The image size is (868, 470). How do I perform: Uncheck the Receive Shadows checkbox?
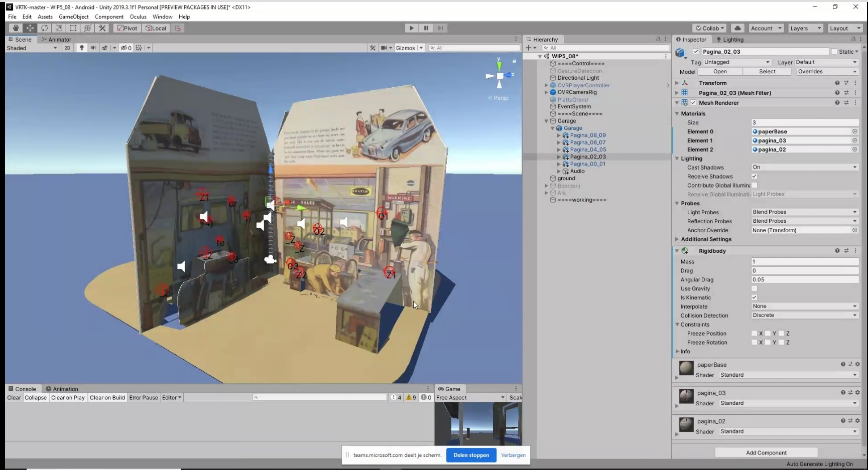pos(754,177)
